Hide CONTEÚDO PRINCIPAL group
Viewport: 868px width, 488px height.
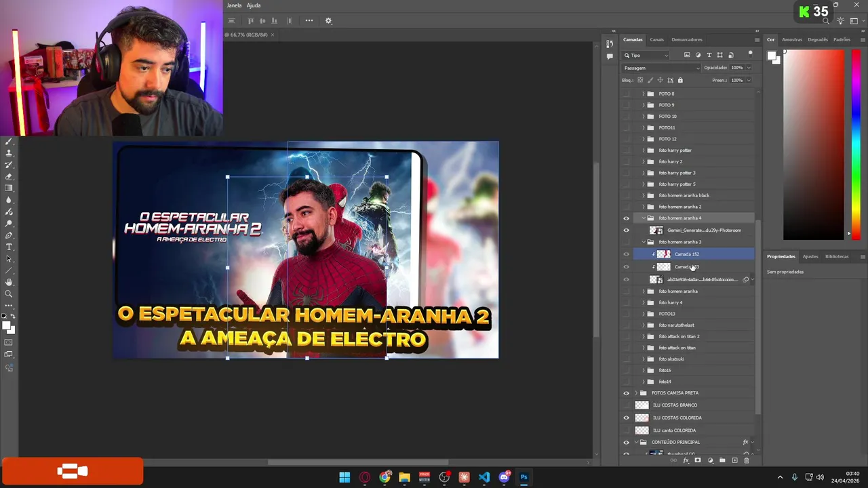coord(626,442)
